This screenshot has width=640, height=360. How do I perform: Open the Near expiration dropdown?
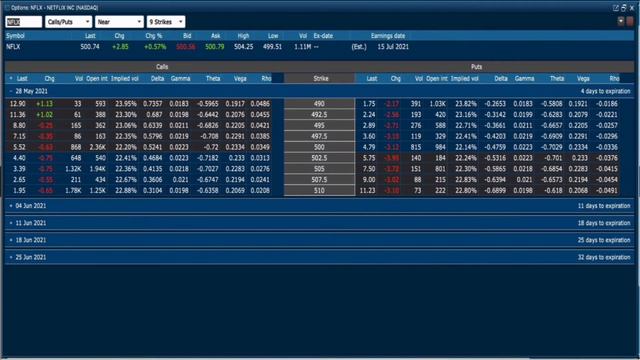tap(119, 22)
